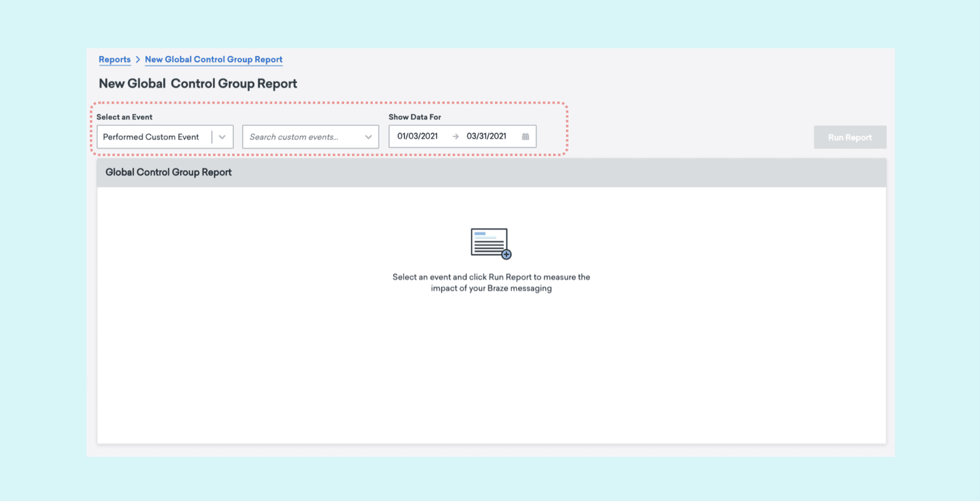The width and height of the screenshot is (980, 501).
Task: Go to Reports breadcrumb link
Action: [114, 60]
